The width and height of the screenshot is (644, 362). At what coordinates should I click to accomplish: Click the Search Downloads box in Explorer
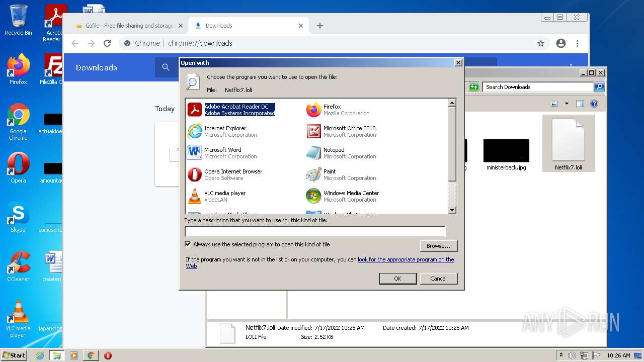pos(538,87)
